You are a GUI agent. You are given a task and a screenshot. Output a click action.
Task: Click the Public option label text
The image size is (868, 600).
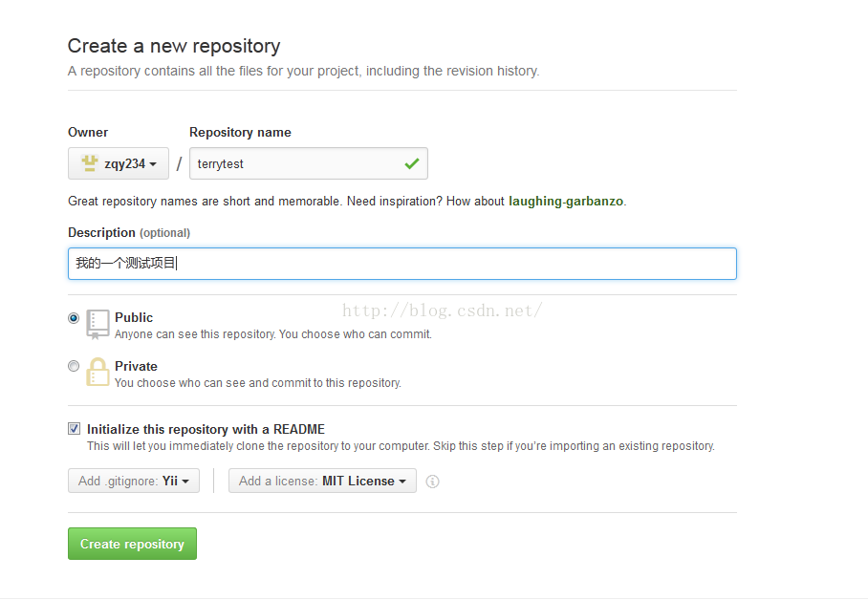tap(134, 318)
